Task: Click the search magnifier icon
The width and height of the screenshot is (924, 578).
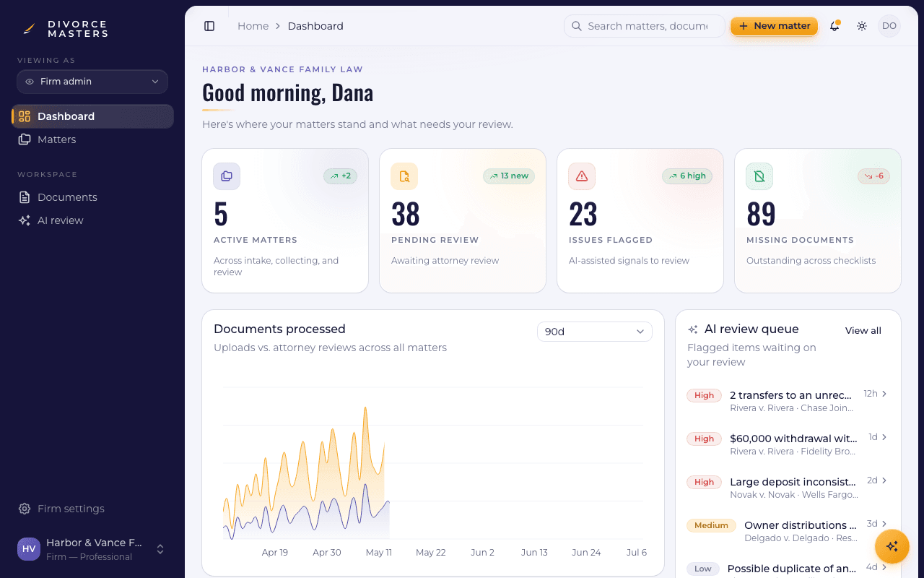Action: [577, 26]
